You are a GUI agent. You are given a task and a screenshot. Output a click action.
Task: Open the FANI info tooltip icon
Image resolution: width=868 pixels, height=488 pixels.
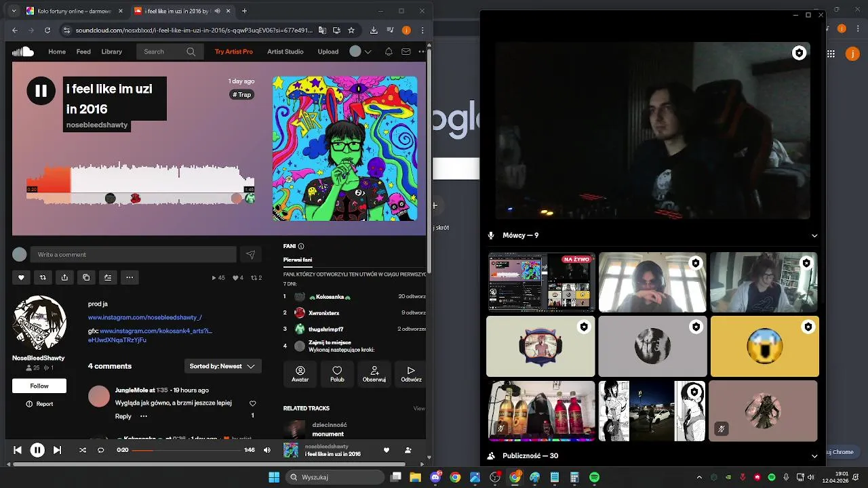click(x=301, y=246)
